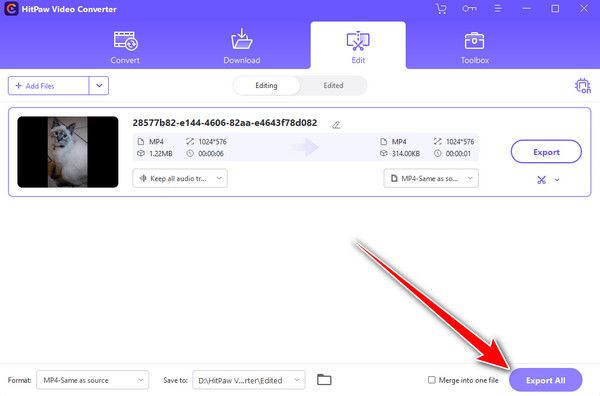Open the hamburger menu icon
600x396 pixels.
tap(498, 8)
